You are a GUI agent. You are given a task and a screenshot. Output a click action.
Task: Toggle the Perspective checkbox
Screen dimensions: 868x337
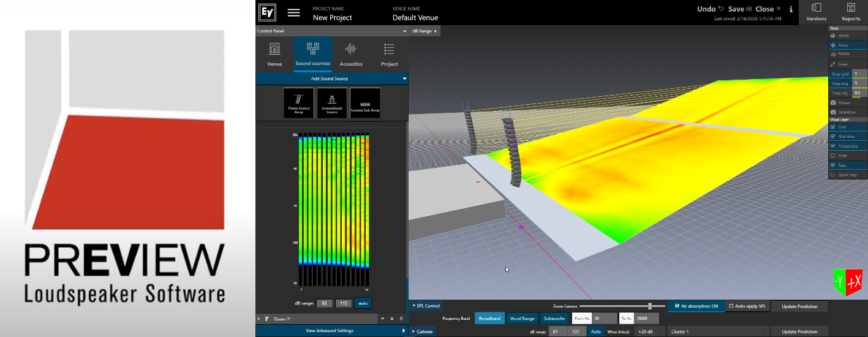[x=833, y=146]
